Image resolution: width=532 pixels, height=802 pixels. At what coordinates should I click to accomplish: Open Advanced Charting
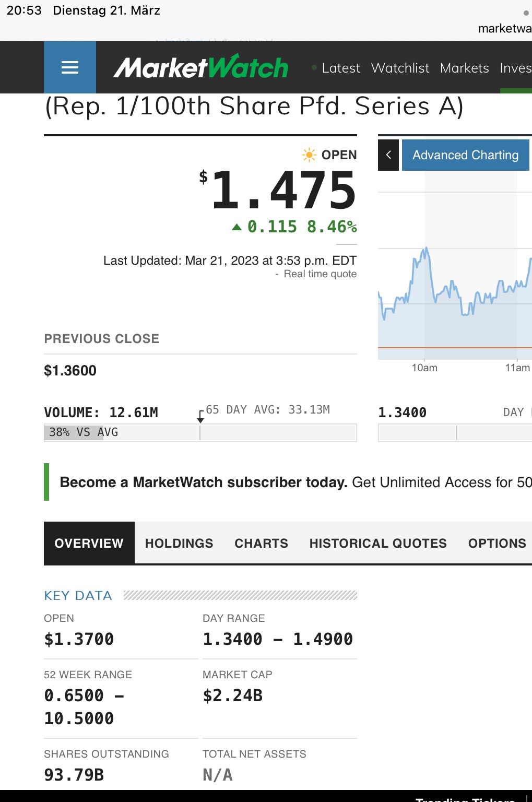point(465,155)
